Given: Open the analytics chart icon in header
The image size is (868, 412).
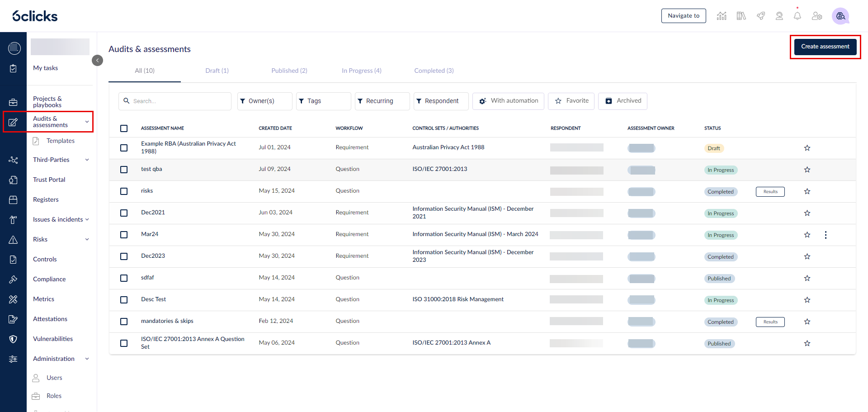Looking at the screenshot, I should tap(722, 16).
